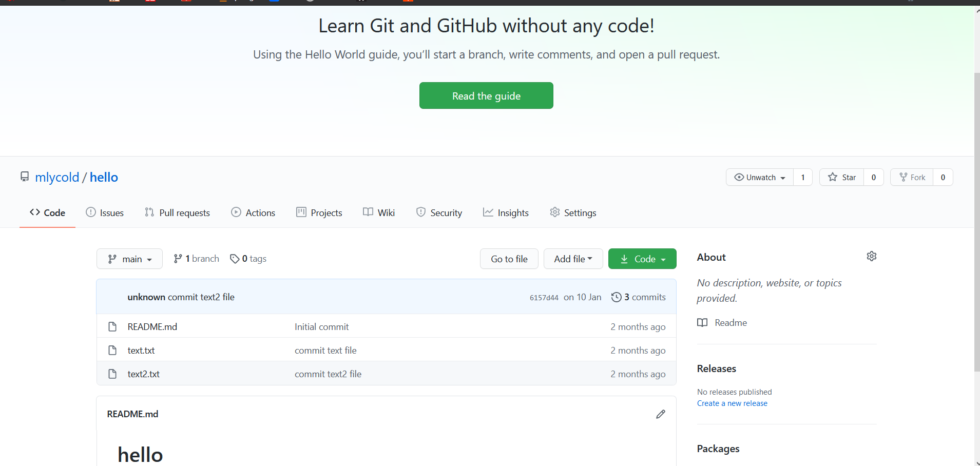The image size is (980, 466).
Task: Click the repository icon beside mlycold
Action: 24,177
